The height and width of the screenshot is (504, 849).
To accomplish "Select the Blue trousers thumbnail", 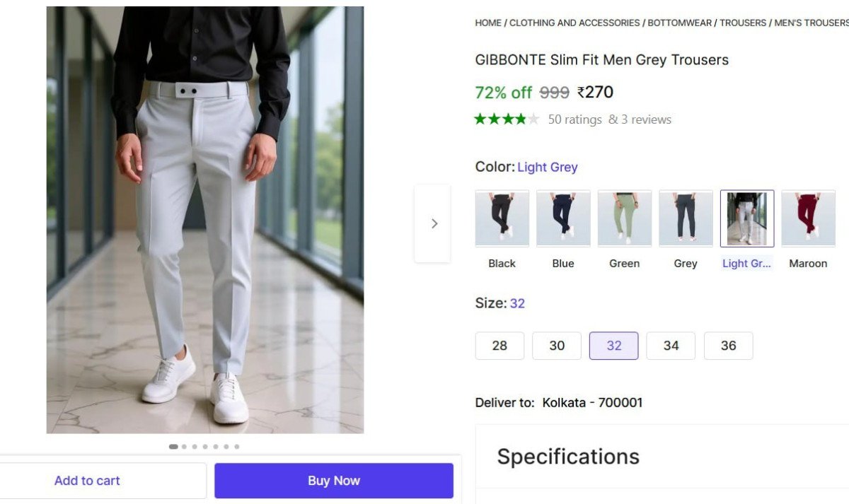I will [562, 218].
